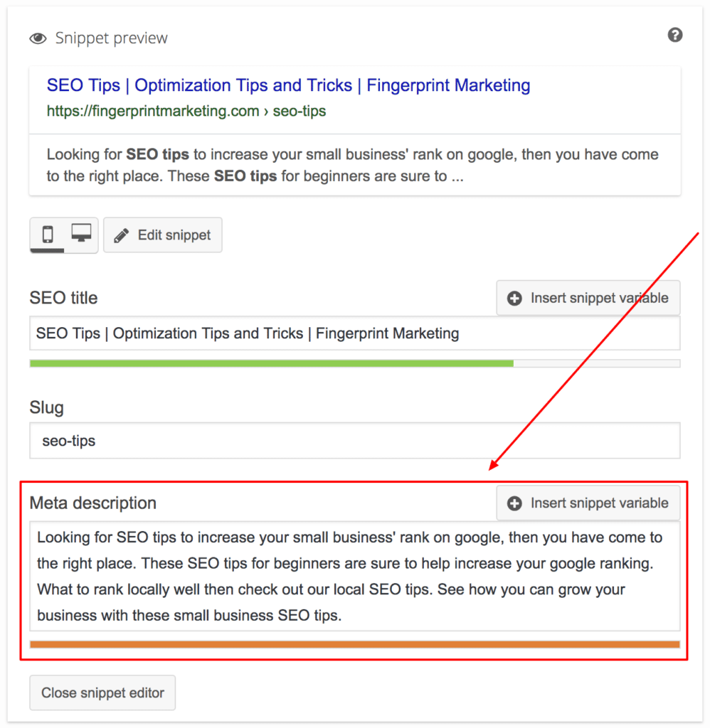Click the Edit snippet pencil button
The width and height of the screenshot is (710, 728).
tap(162, 235)
